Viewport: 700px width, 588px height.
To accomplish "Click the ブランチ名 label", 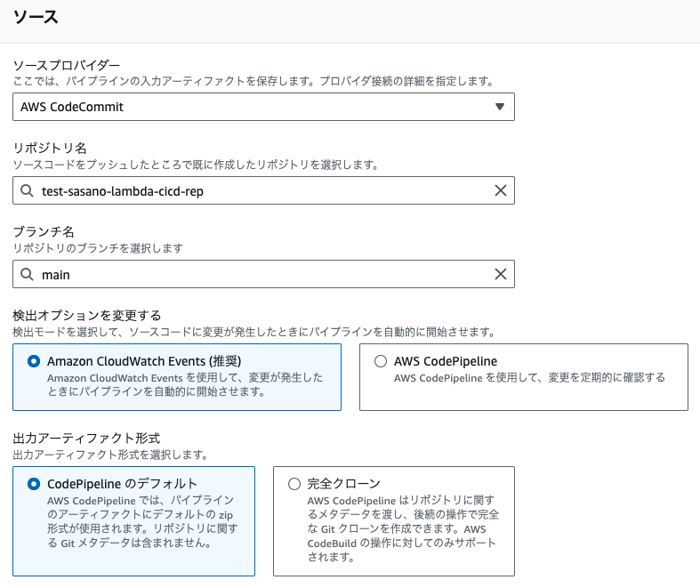I will (44, 231).
